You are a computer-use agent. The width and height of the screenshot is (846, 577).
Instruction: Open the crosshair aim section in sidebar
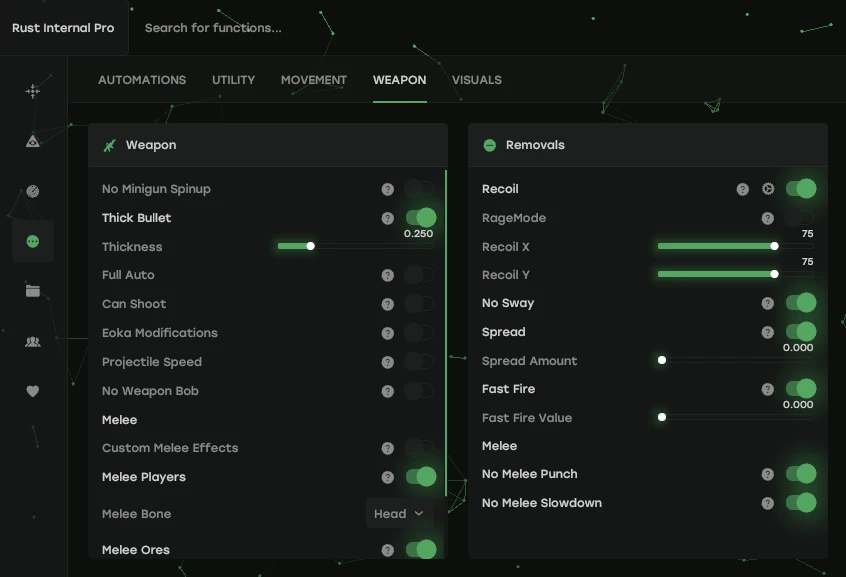click(x=33, y=91)
